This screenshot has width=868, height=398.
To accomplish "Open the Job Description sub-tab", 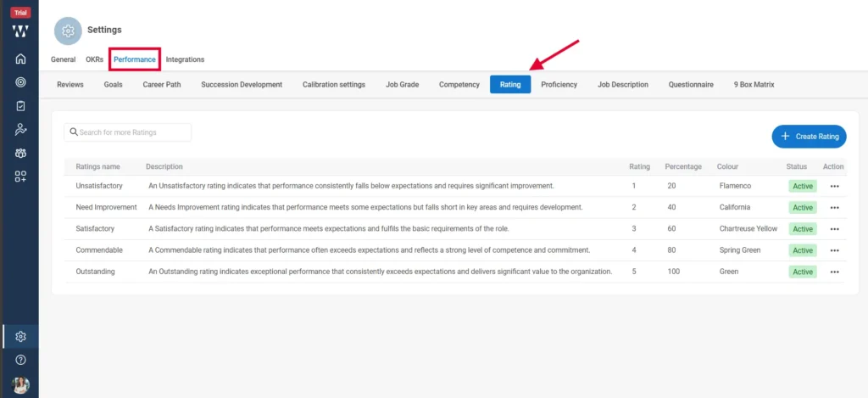I will 623,85.
